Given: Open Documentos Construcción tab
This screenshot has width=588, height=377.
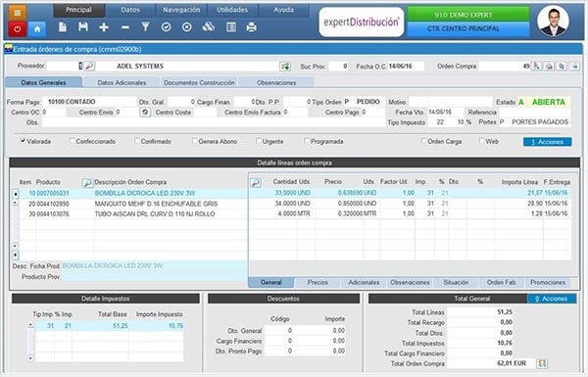Looking at the screenshot, I should tap(199, 82).
